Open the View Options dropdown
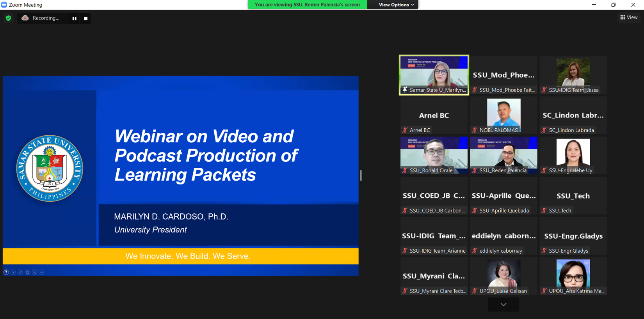 coord(396,5)
